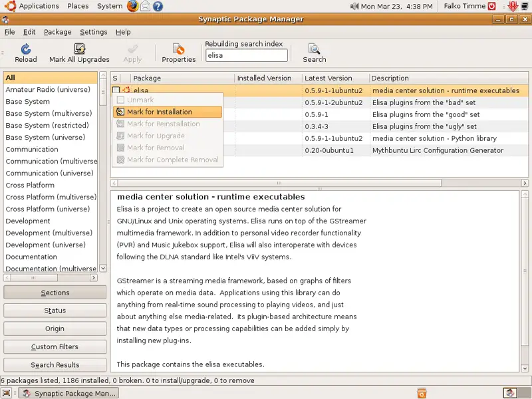532x399 pixels.
Task: Click the Unmark checkbox in context menu
Action: click(x=120, y=100)
